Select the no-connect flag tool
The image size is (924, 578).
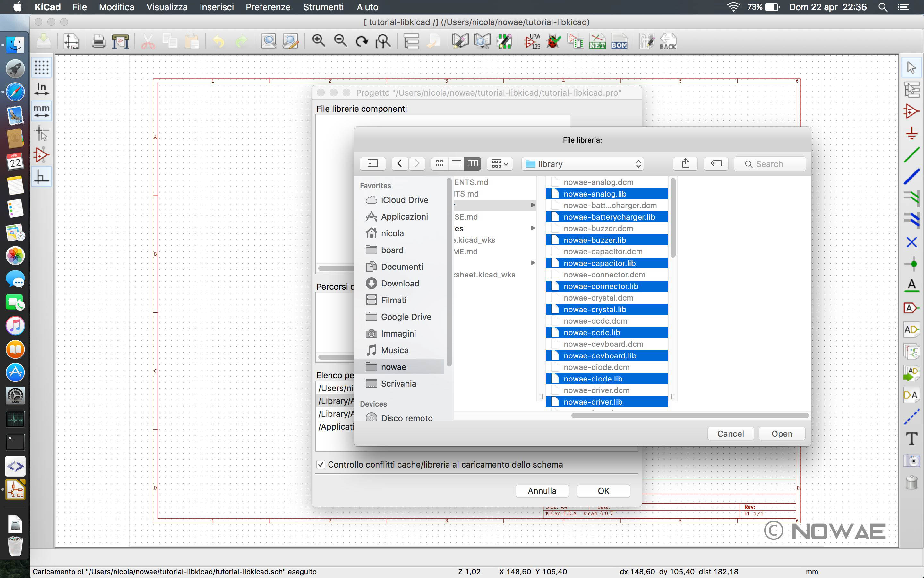pyautogui.click(x=911, y=242)
